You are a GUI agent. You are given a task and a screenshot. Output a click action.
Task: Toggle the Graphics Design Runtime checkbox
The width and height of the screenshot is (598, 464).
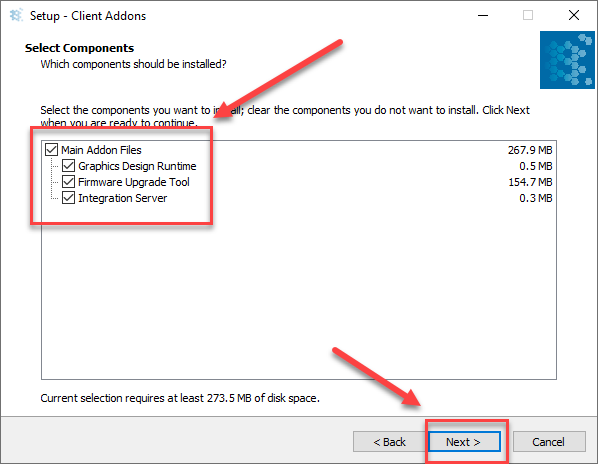coord(68,165)
